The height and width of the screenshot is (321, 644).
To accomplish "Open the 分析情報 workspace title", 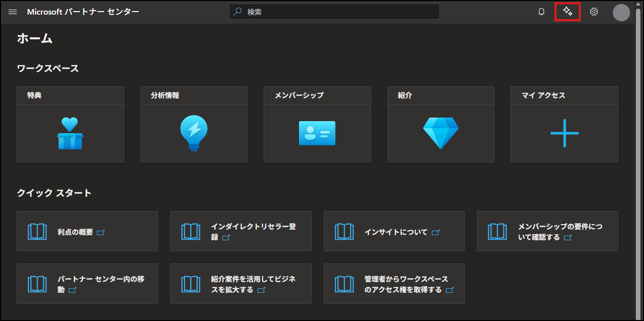I will pyautogui.click(x=165, y=95).
